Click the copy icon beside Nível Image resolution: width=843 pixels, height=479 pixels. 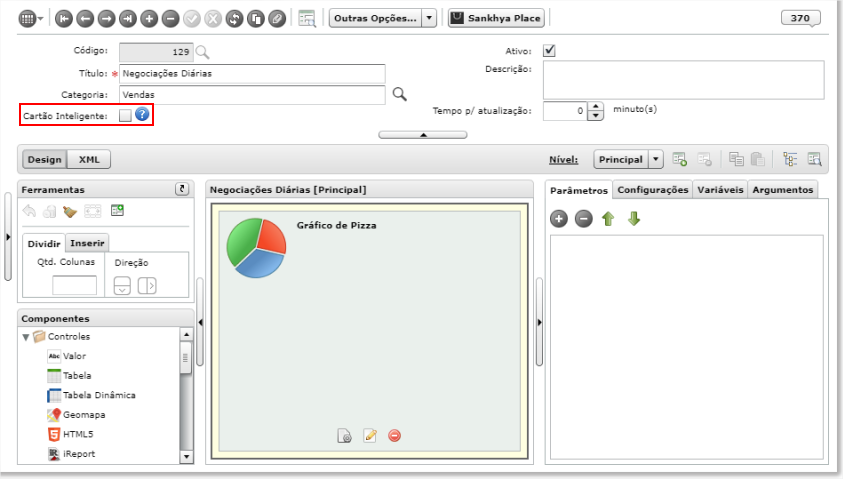(736, 159)
